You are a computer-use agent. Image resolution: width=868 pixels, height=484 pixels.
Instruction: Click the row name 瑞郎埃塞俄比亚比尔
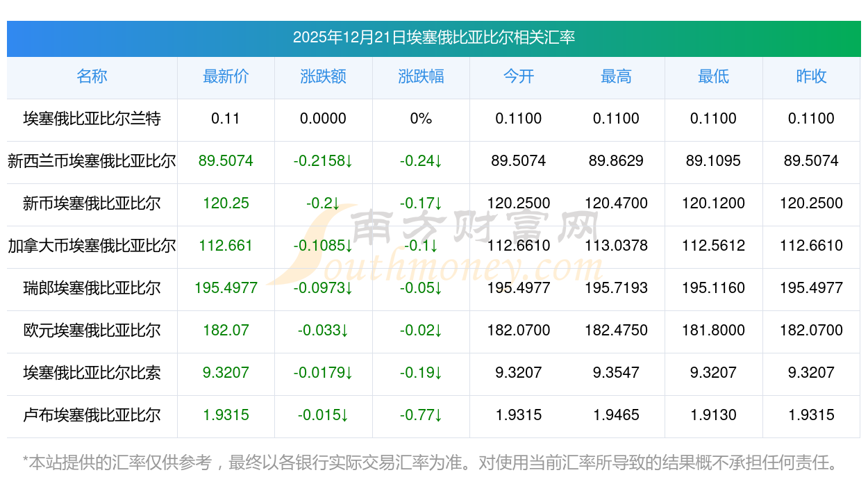(92, 288)
